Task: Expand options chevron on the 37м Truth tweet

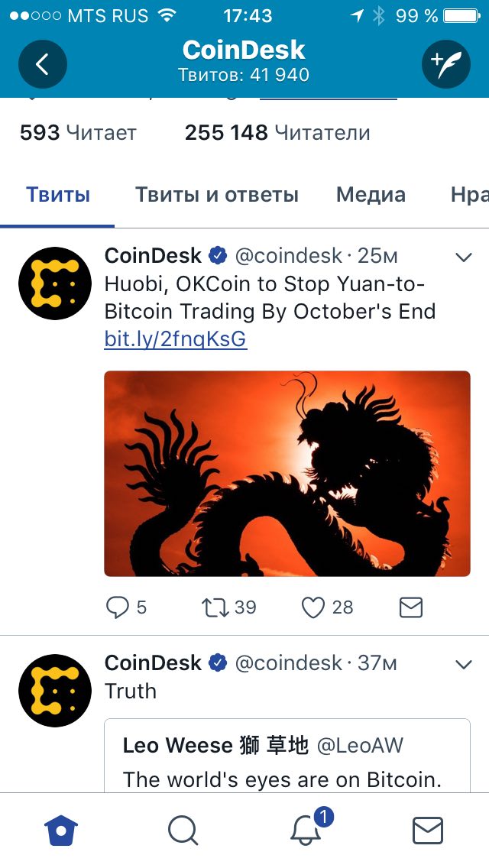Action: [463, 664]
